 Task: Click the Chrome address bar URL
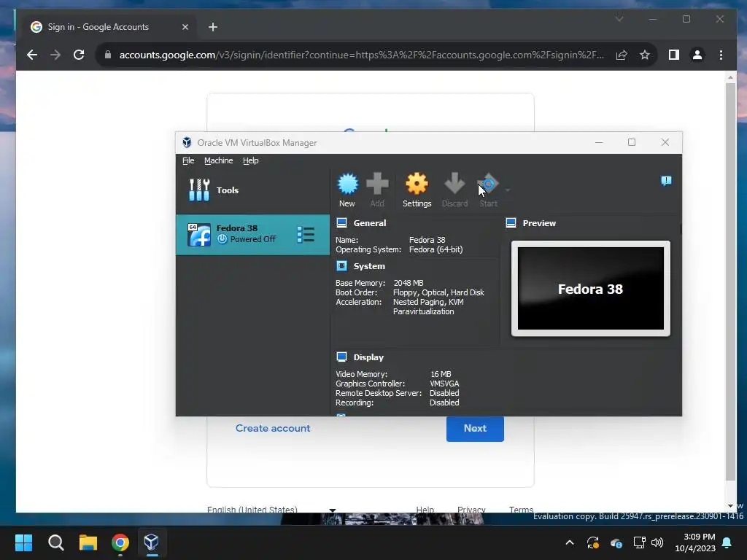(362, 55)
